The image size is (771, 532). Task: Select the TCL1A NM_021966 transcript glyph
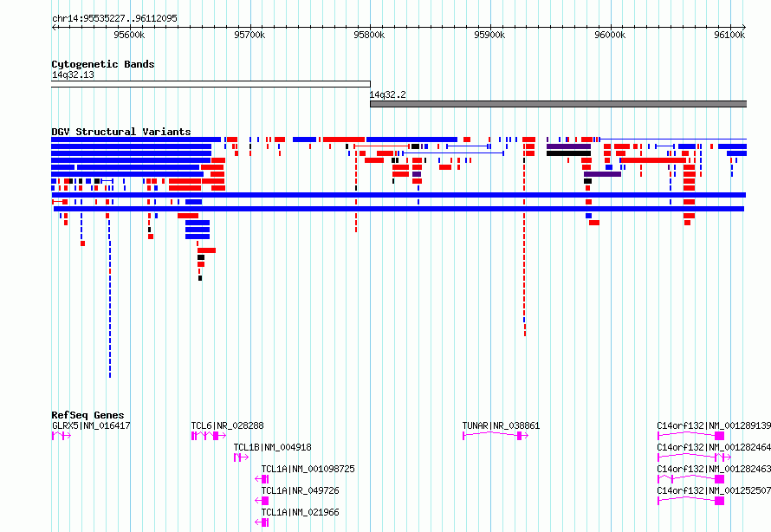pyautogui.click(x=262, y=522)
